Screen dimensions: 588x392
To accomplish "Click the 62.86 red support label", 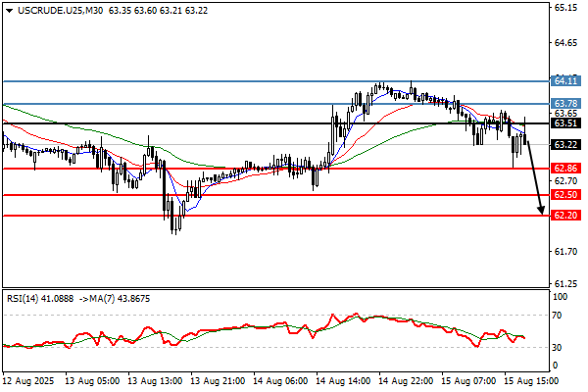I will click(x=565, y=168).
